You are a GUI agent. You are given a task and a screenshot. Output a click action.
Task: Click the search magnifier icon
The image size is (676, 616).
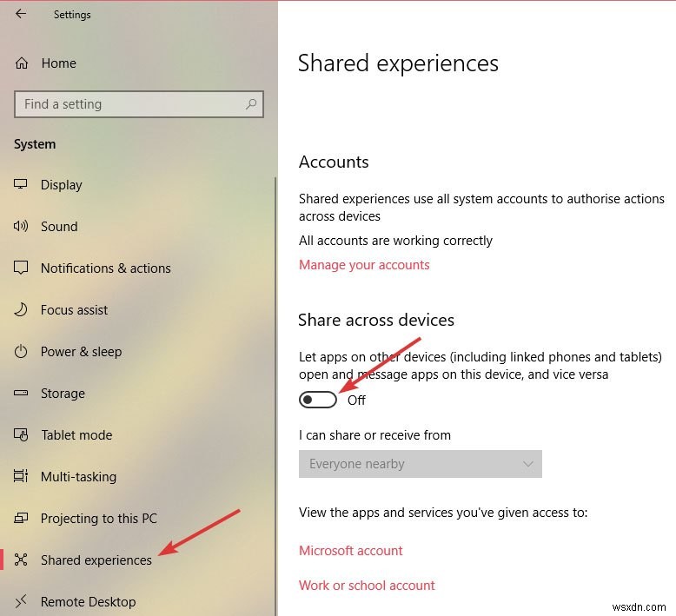click(251, 104)
